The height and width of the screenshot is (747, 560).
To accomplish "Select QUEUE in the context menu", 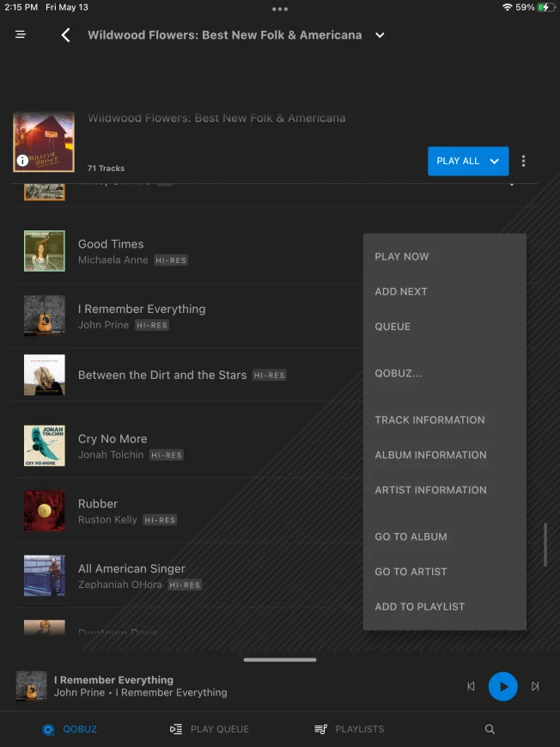I will pos(393,327).
